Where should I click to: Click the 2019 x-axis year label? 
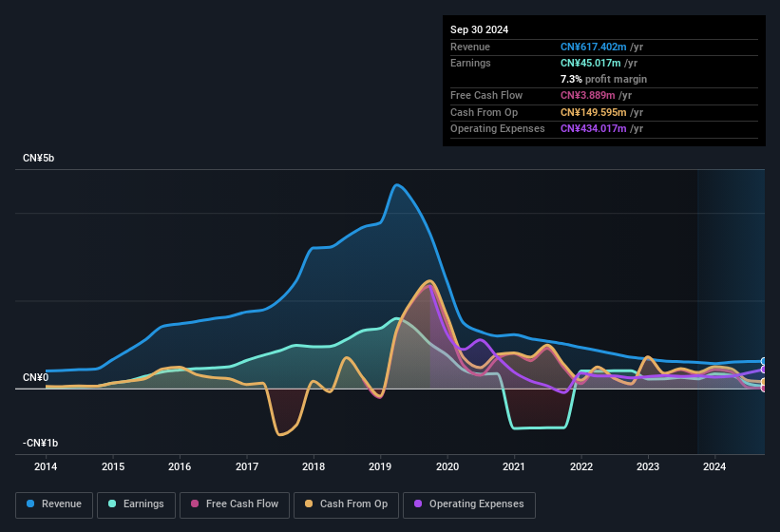[380, 466]
